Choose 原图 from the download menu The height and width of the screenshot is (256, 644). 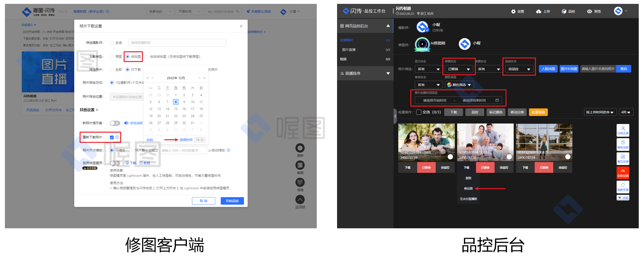pyautogui.click(x=468, y=178)
